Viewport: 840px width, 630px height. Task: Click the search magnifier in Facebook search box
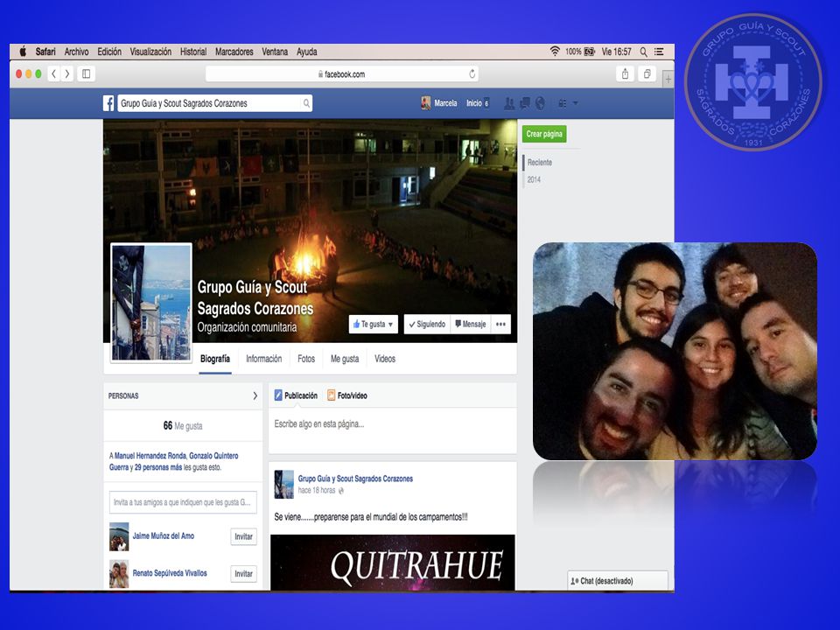coord(306,103)
